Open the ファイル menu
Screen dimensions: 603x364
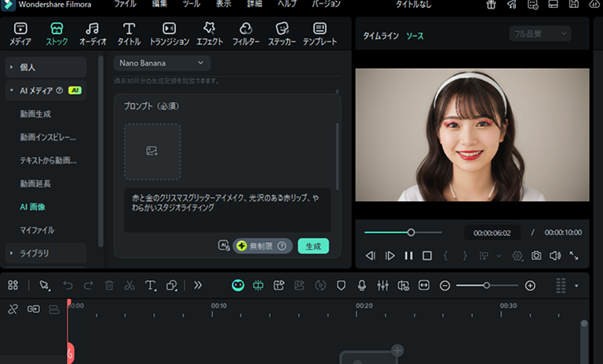coord(125,5)
